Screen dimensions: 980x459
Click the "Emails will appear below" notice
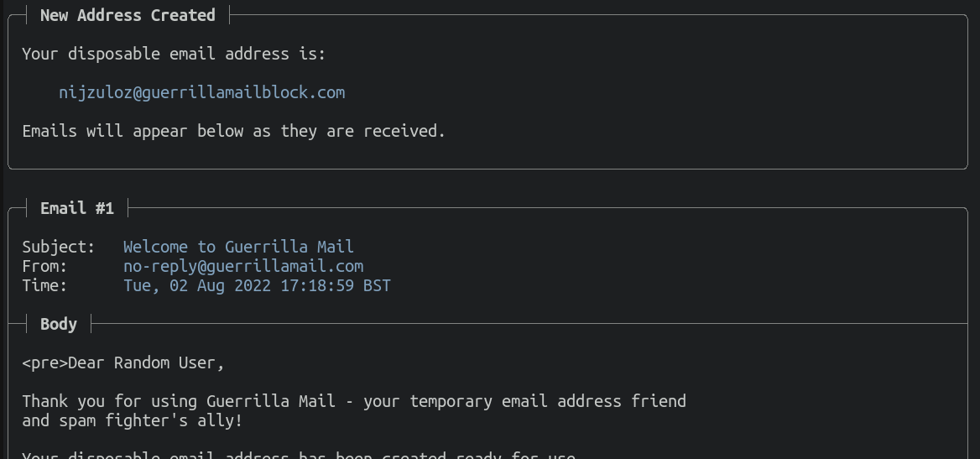(233, 131)
